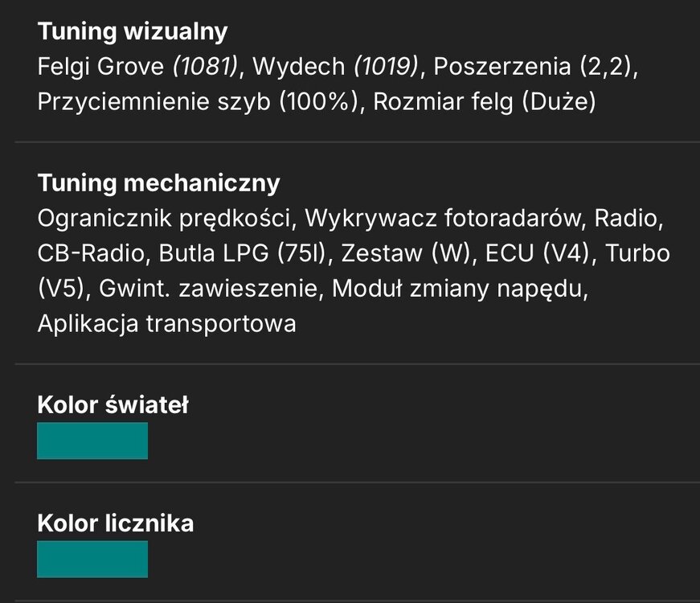Select the Tuning mechaniczny heading
The height and width of the screenshot is (603, 700).
pos(158,183)
